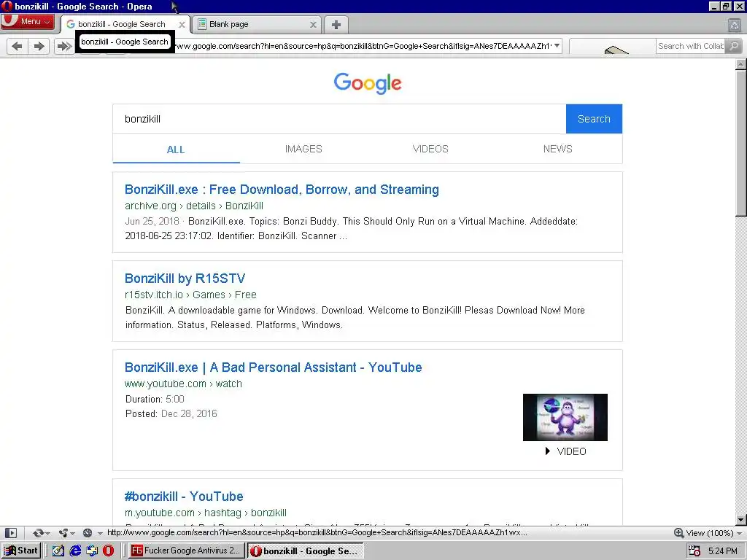
Task: Click the Fast Forward navigation button
Action: coord(63,46)
